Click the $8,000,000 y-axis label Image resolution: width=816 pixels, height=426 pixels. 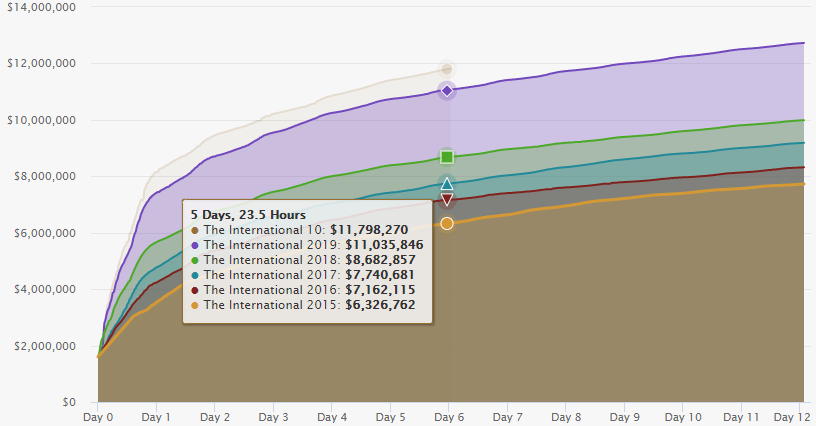click(x=45, y=176)
